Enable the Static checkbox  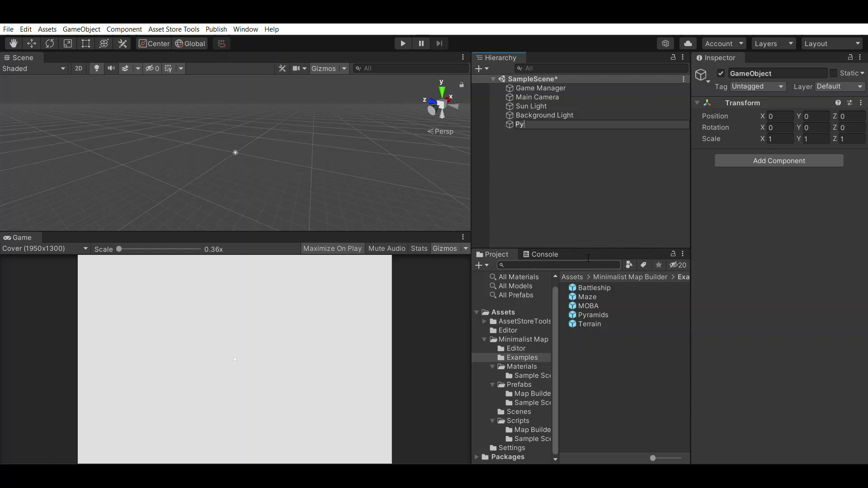pyautogui.click(x=833, y=73)
